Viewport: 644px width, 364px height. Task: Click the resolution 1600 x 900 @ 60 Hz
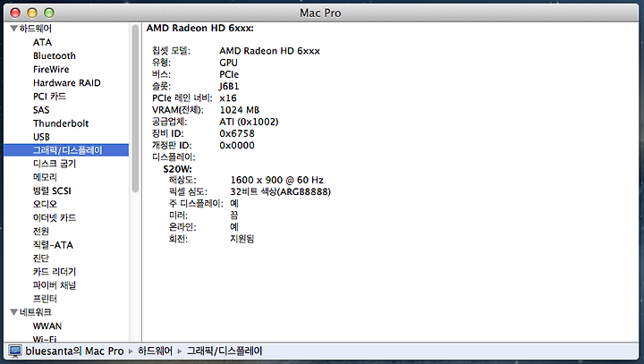click(x=276, y=180)
